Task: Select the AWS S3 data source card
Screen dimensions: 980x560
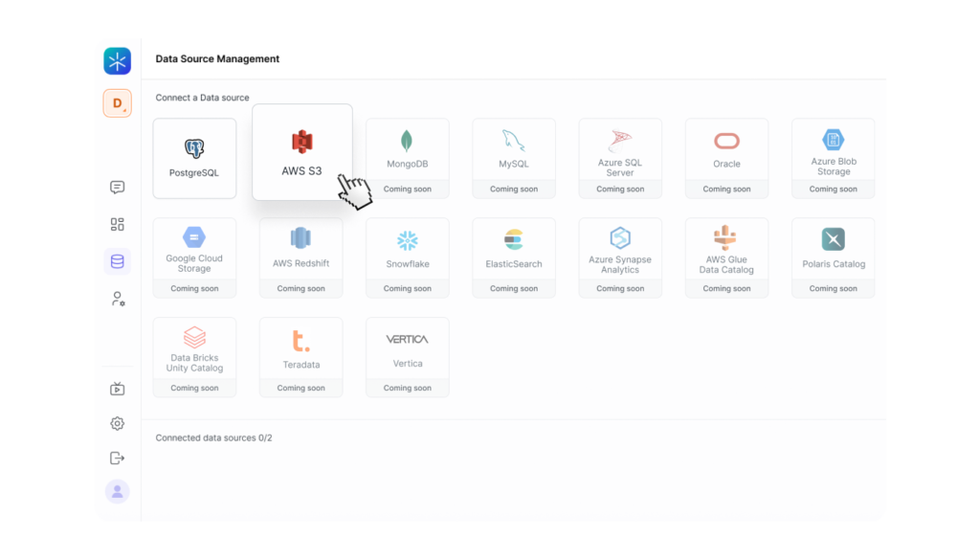Action: pos(301,152)
